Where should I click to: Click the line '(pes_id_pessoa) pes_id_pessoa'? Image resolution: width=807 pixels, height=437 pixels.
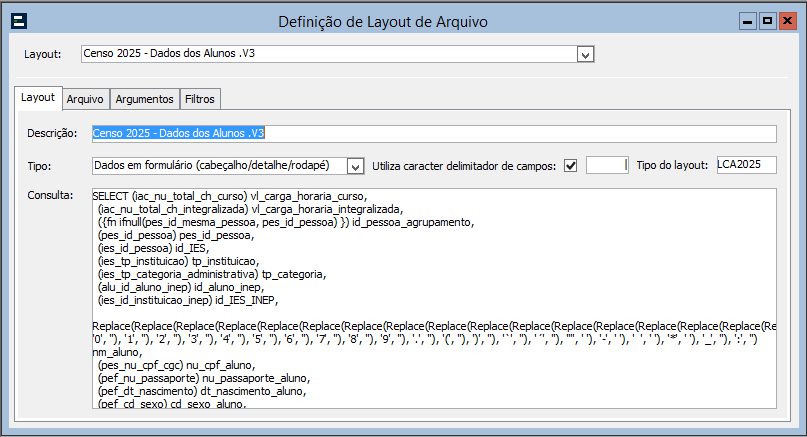point(176,236)
